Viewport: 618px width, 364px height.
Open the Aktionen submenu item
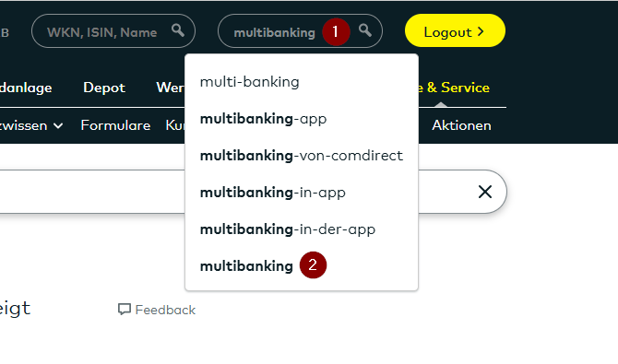pos(461,125)
